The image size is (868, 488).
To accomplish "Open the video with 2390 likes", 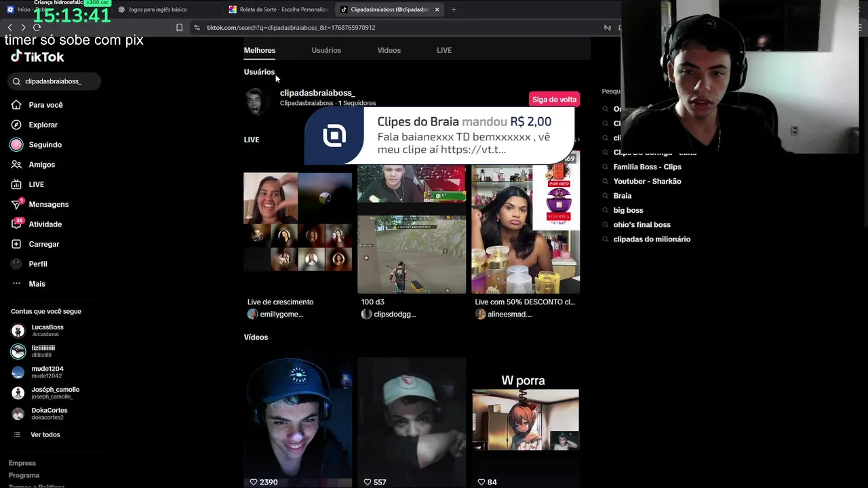I will click(x=298, y=422).
